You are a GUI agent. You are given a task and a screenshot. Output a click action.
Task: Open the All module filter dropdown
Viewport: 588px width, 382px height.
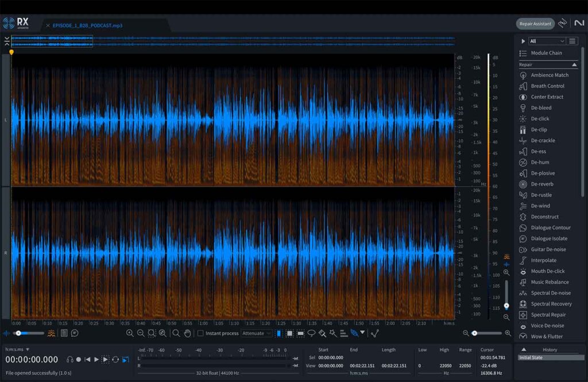(547, 41)
